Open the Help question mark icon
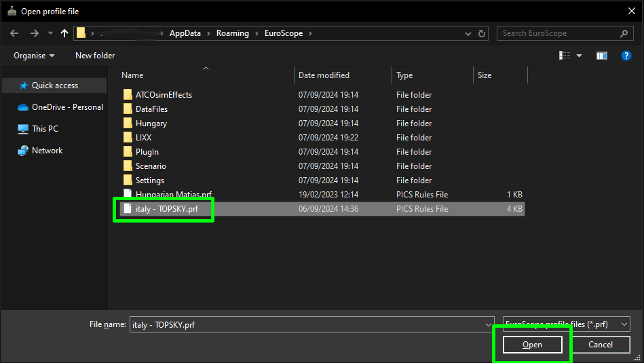Image resolution: width=644 pixels, height=363 pixels. tap(626, 56)
